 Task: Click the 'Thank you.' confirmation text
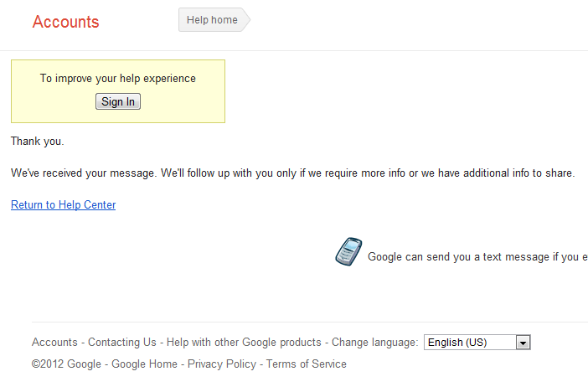[x=37, y=141]
